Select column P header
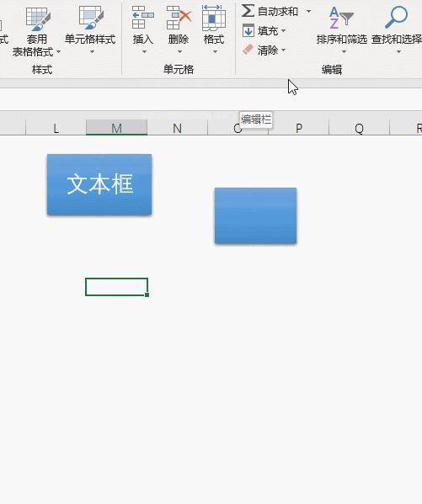 coord(299,128)
